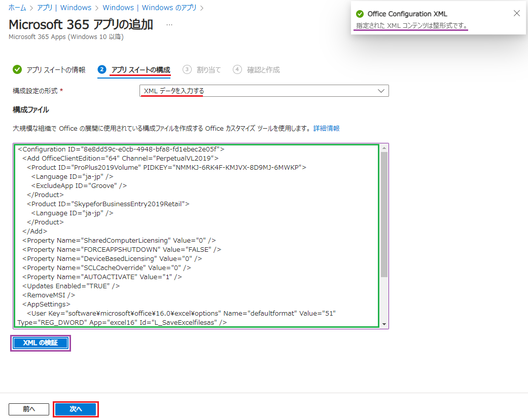Click the success checkmark in the XML notification
528x420 pixels.
tap(361, 14)
